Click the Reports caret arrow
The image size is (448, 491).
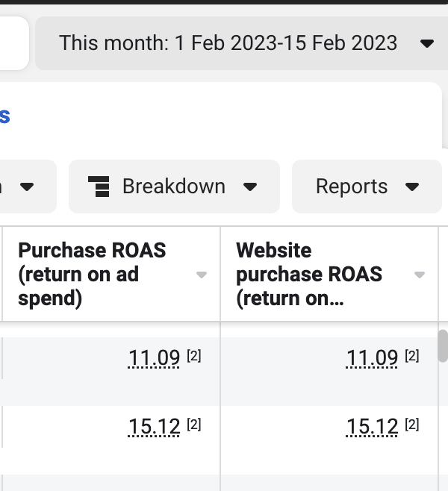412,187
